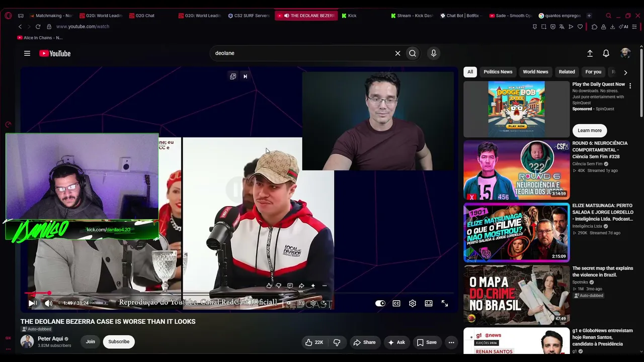Select the World News chip
Viewport: 644px width, 362px height.
535,72
